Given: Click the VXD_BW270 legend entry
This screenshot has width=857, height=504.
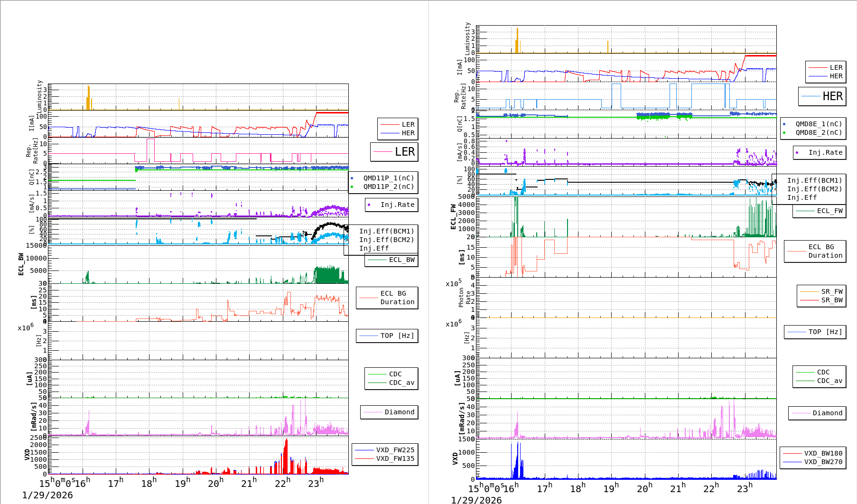Looking at the screenshot, I should (x=823, y=462).
